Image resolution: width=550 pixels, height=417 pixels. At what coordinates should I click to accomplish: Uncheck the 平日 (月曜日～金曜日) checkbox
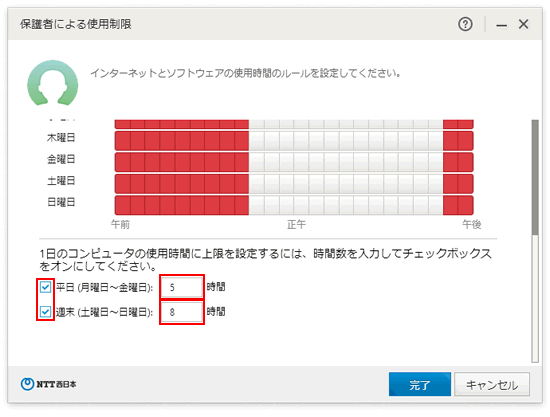45,287
